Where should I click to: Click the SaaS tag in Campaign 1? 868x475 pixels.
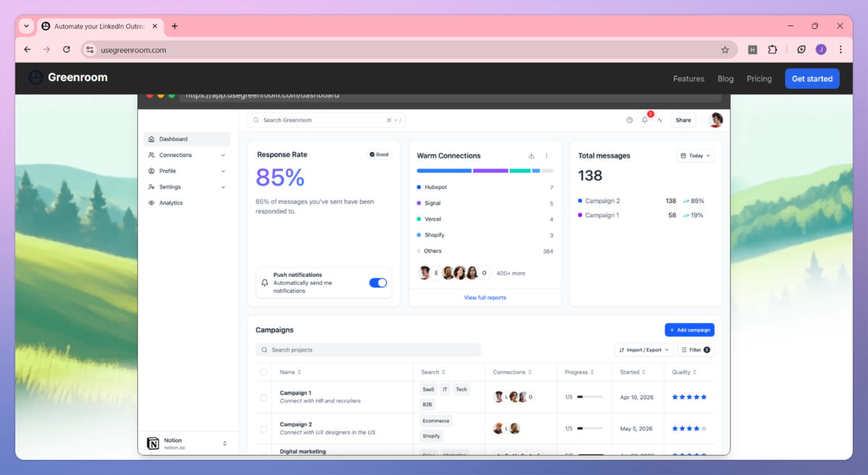(428, 389)
